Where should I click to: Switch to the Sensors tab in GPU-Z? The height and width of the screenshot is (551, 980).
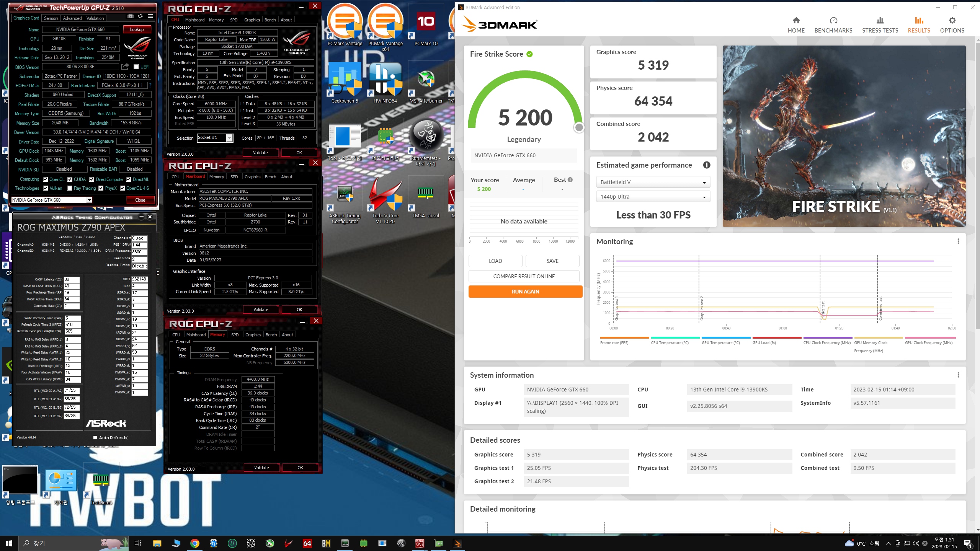pos(51,18)
